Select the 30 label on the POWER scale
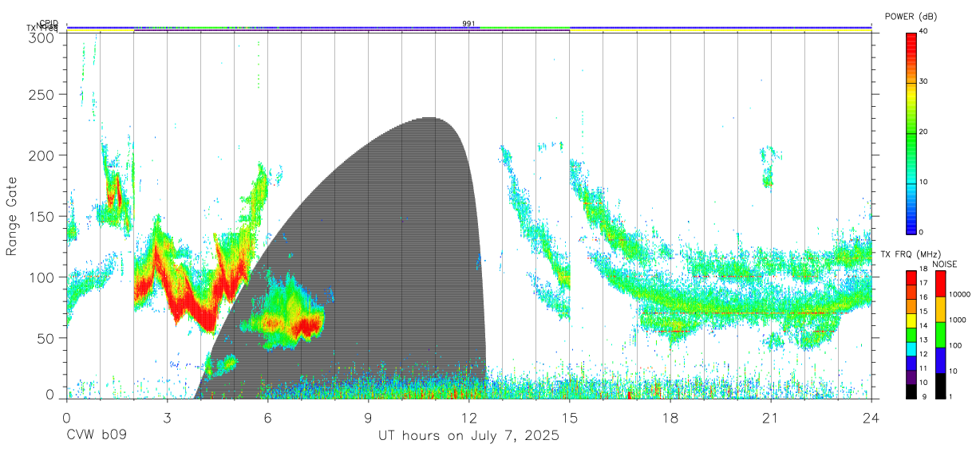The height and width of the screenshot is (452, 980). click(925, 82)
